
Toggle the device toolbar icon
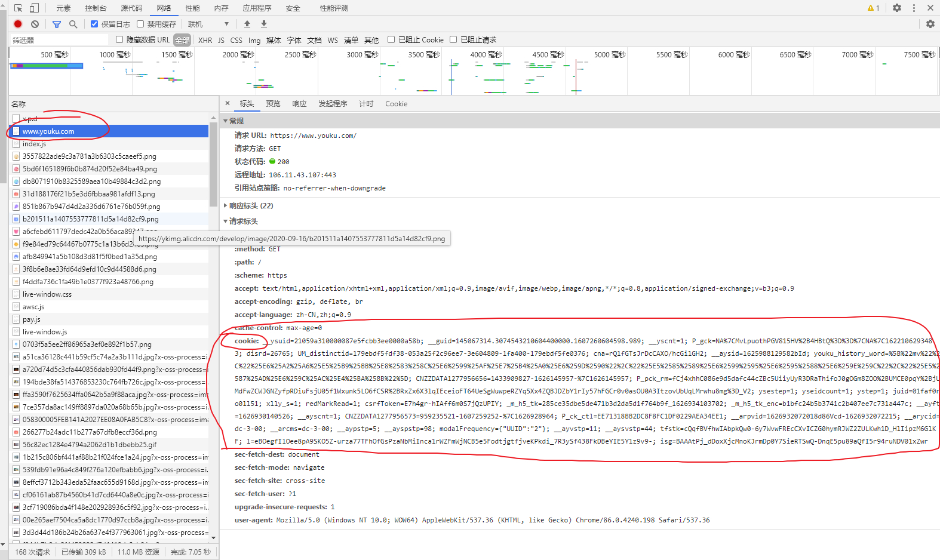pos(34,8)
